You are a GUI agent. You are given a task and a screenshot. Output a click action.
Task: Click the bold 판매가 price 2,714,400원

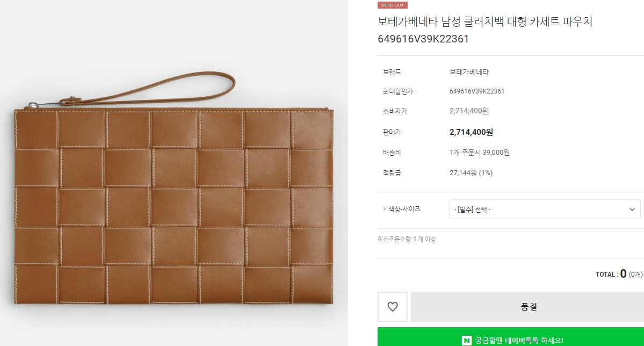(471, 132)
